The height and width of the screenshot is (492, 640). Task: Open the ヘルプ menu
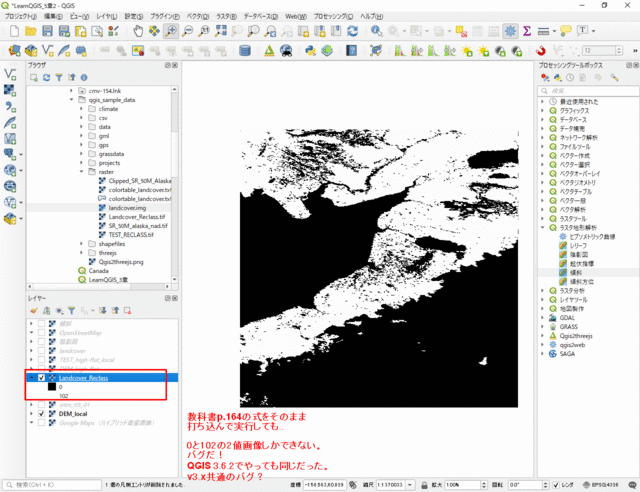371,16
